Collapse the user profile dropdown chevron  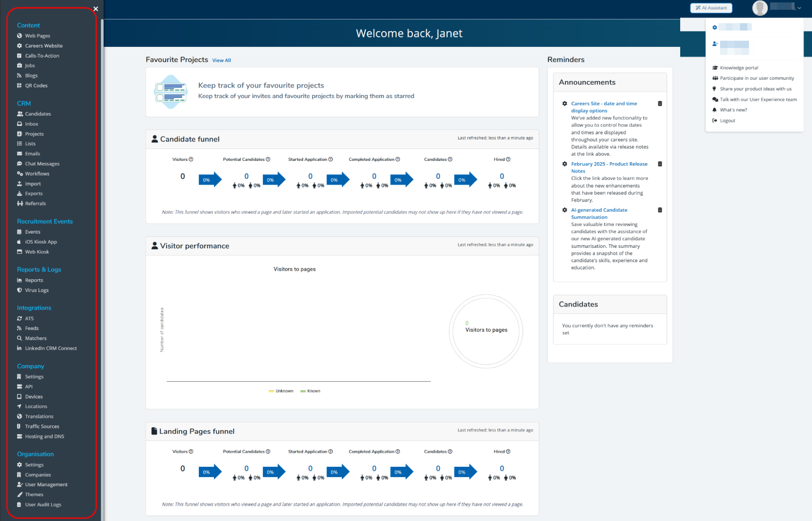coord(799,8)
